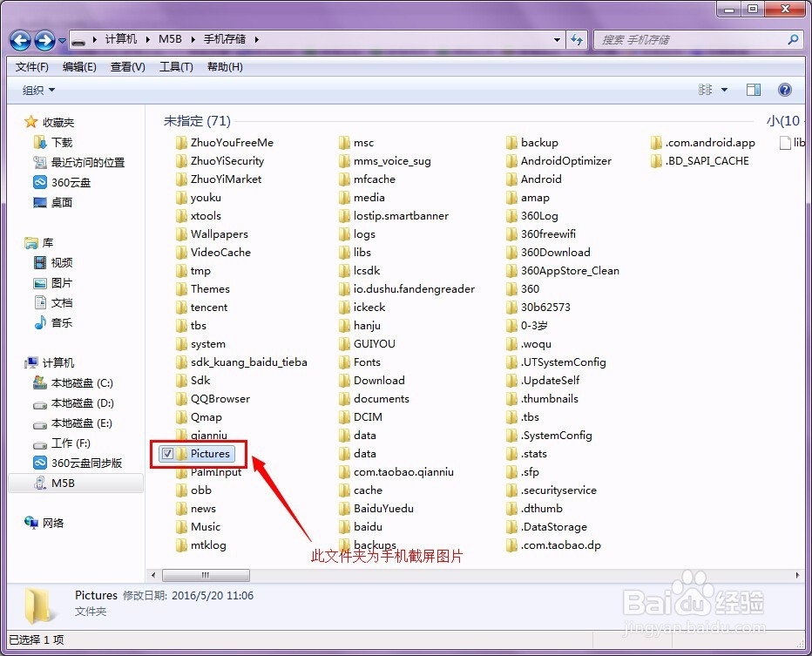Screen dimensions: 812x656
Task: Click the horizontal scrollbar thumb
Action: pyautogui.click(x=206, y=575)
